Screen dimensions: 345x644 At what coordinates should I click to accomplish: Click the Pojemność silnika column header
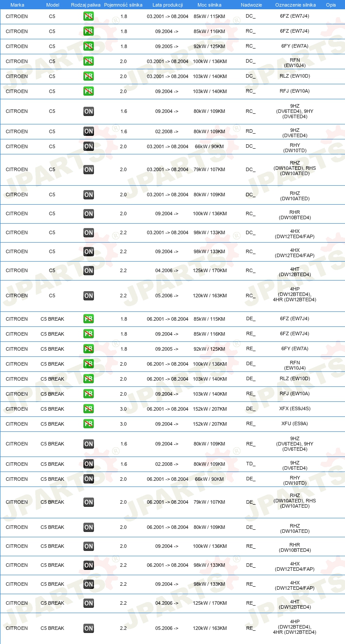(124, 5)
